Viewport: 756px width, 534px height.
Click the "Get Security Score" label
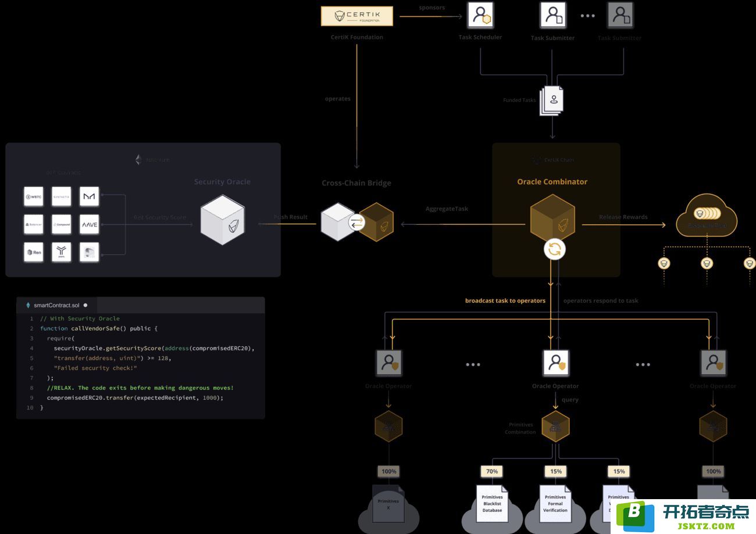point(160,217)
